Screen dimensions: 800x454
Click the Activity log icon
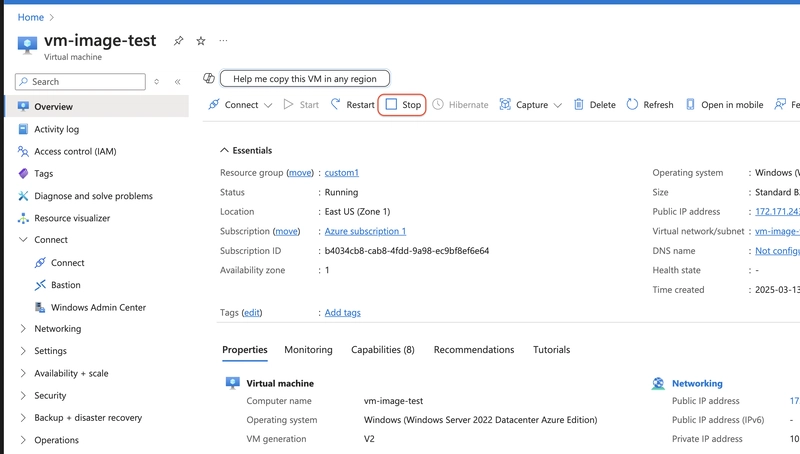click(x=23, y=129)
